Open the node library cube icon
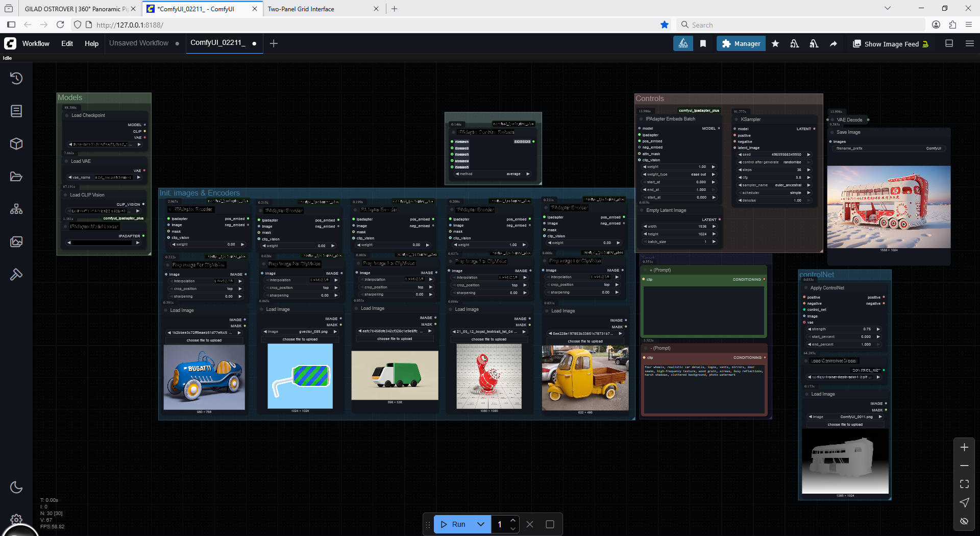 (x=16, y=144)
